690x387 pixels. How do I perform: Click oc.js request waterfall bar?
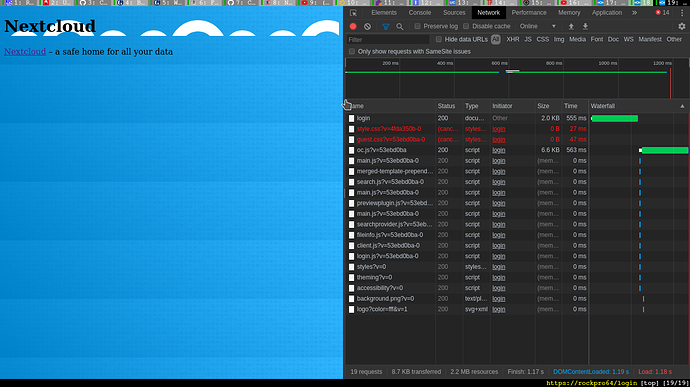664,150
